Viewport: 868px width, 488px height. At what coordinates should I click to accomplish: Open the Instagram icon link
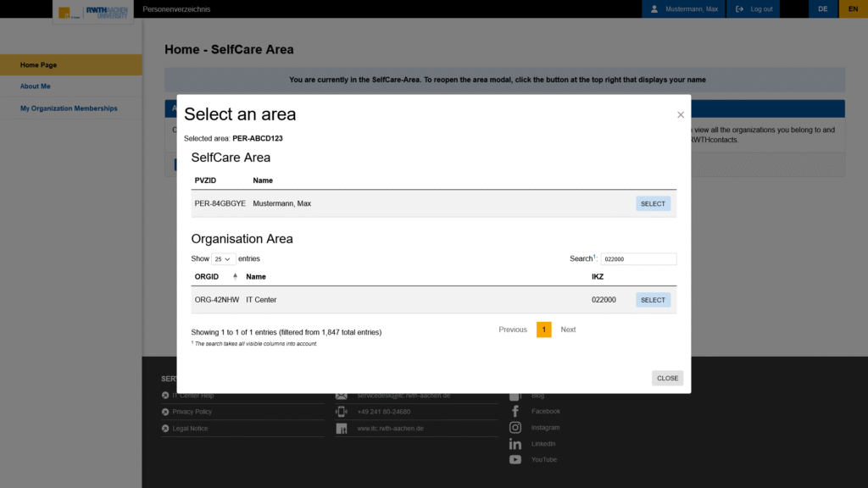(515, 428)
